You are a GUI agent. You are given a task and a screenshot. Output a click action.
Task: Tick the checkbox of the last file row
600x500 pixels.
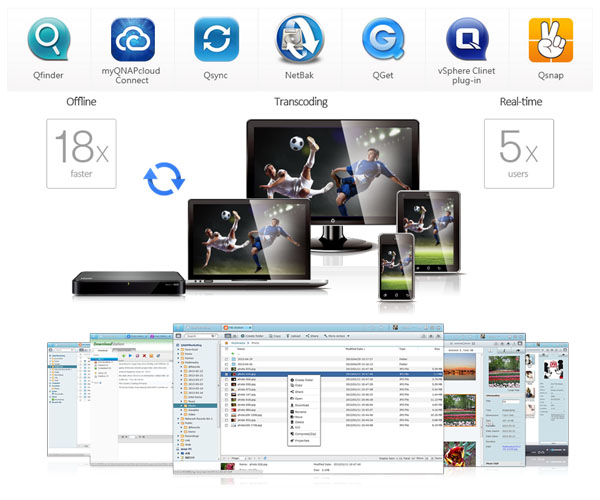pyautogui.click(x=227, y=425)
